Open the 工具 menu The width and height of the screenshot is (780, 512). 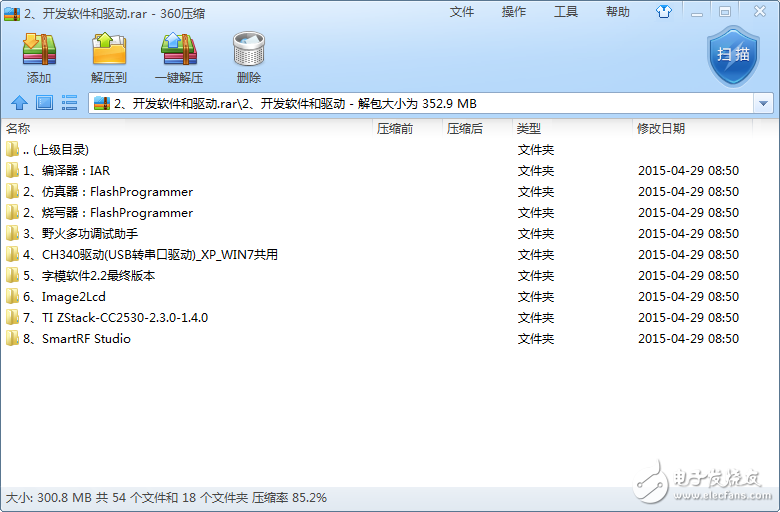pos(566,12)
